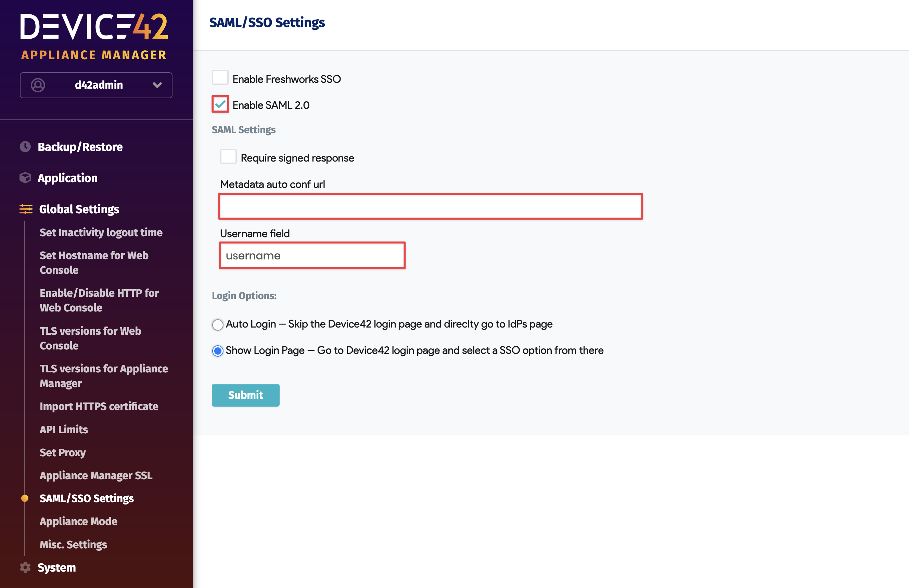
Task: Uncheck the Enable SAML 2.0 checkbox
Action: (x=220, y=104)
